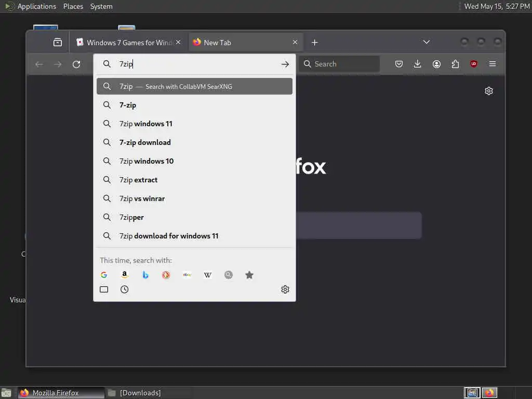The image size is (532, 399).
Task: Switch to Windows 7 Games tab
Action: coord(129,43)
